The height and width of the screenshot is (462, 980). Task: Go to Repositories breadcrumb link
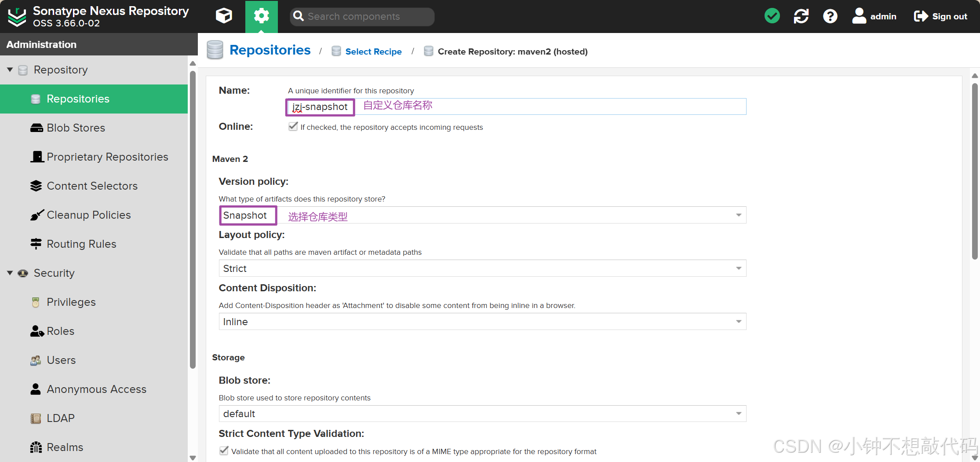[270, 50]
